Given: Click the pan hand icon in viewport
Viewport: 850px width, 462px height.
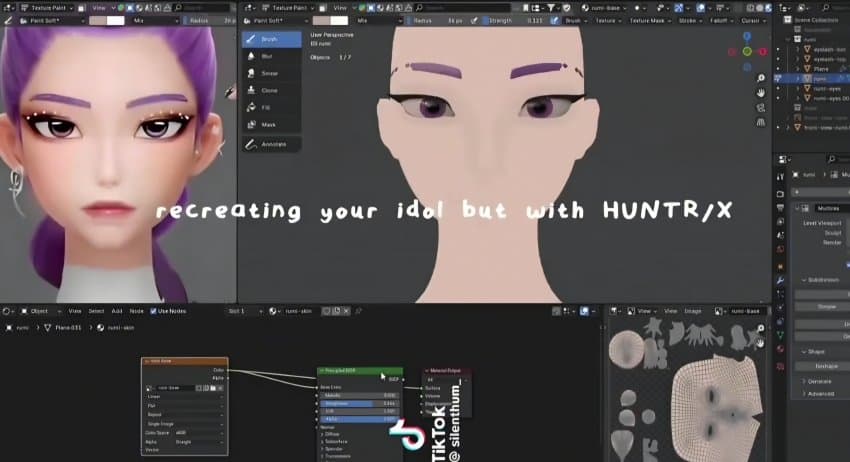Looking at the screenshot, I should click(x=762, y=93).
